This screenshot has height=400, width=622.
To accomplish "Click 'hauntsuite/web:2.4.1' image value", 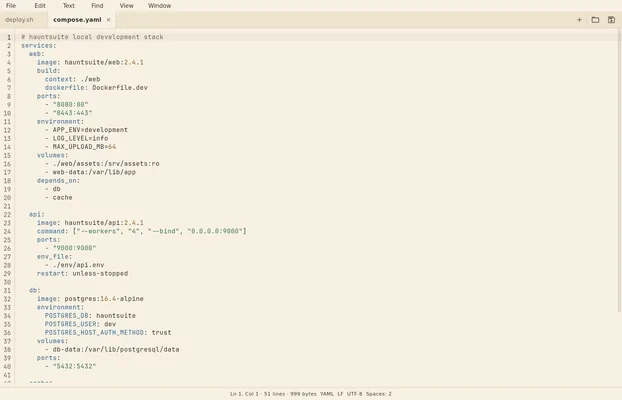I will click(x=104, y=62).
